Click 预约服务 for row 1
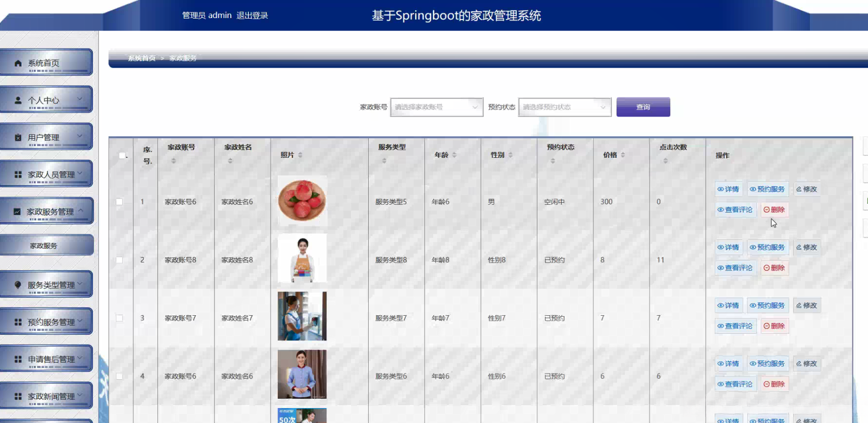This screenshot has width=868, height=423. 768,189
